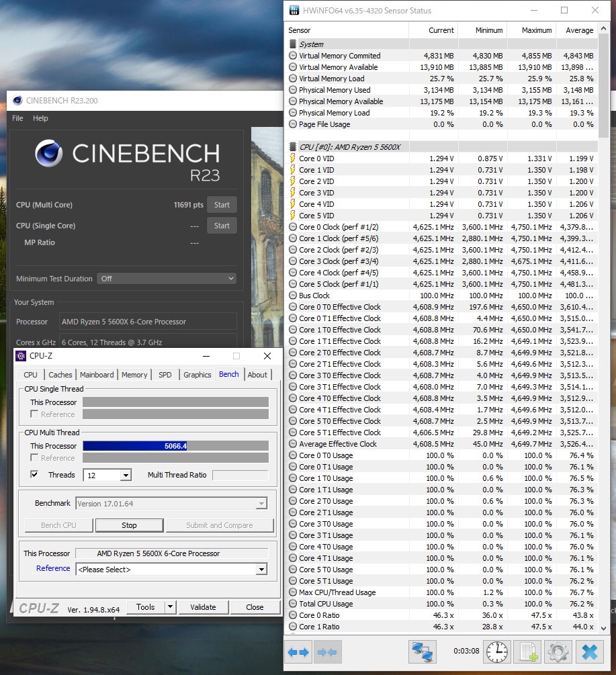616x675 pixels.
Task: Start the CPU (Single Core) test
Action: (x=222, y=226)
